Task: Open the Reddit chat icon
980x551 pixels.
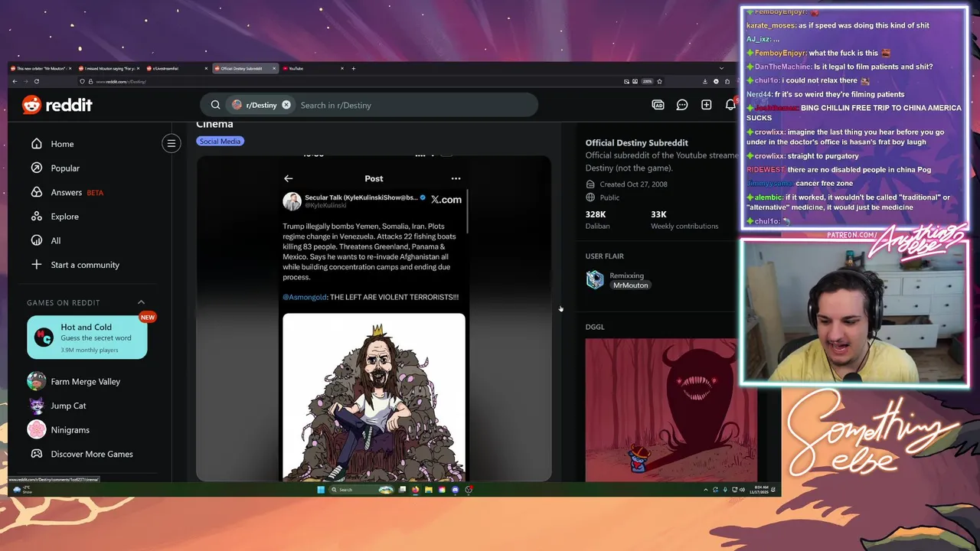Action: click(682, 105)
